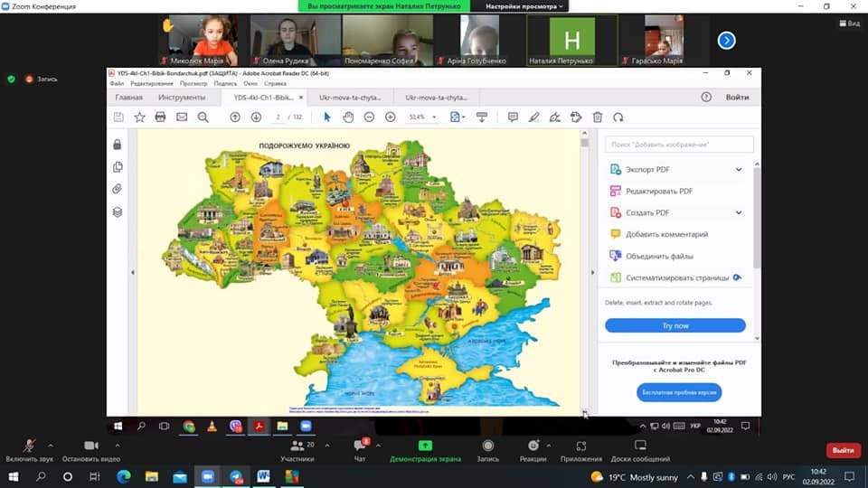Select the arrow Selection tool
Screen dimensions: 868x488
(x=327, y=117)
